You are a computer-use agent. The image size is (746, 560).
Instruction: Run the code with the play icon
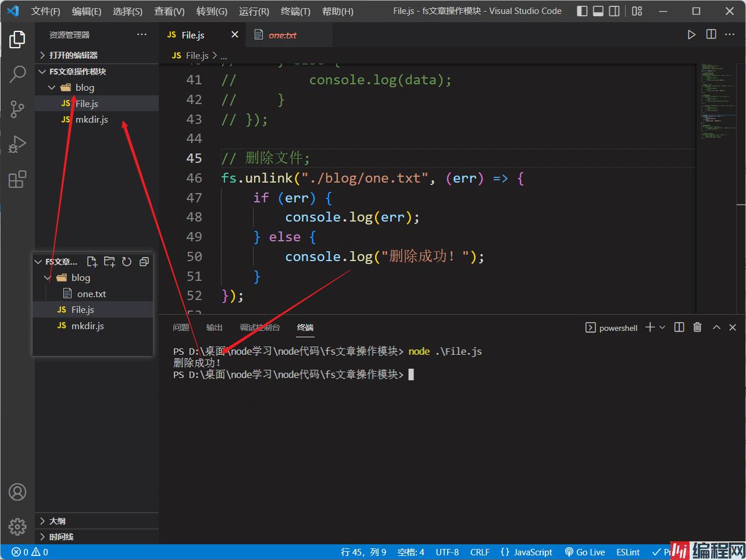691,35
